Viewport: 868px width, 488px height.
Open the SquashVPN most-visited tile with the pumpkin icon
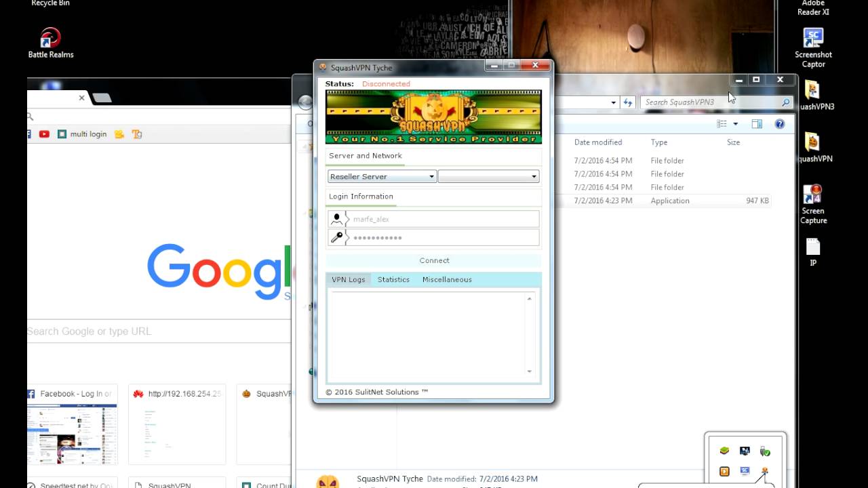coord(265,425)
